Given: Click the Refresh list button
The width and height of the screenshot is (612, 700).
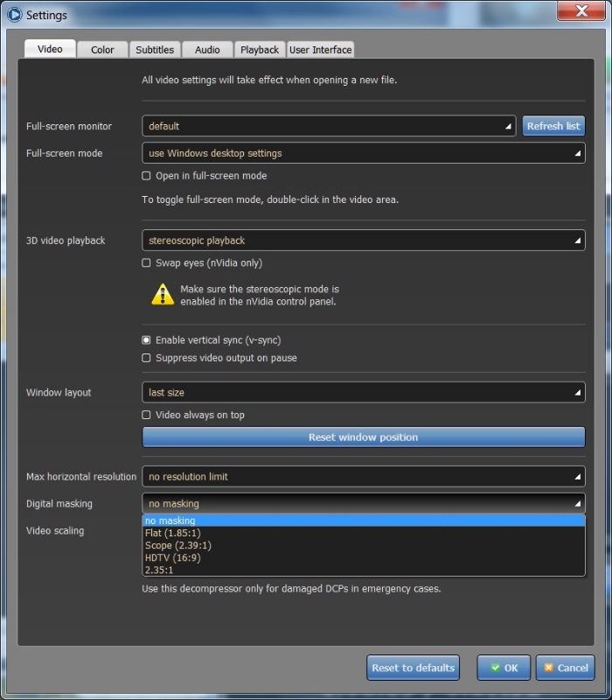Looking at the screenshot, I should (x=553, y=126).
